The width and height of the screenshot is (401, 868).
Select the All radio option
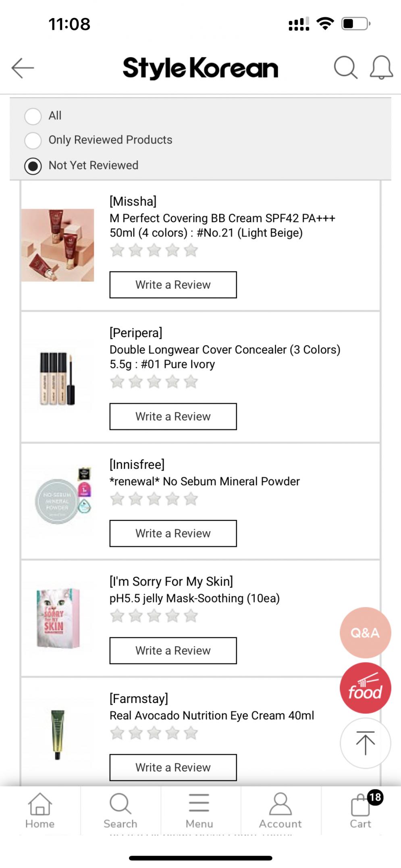tap(33, 116)
